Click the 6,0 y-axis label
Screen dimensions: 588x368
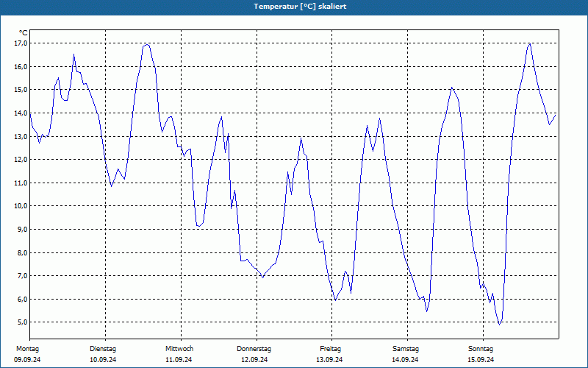23,300
